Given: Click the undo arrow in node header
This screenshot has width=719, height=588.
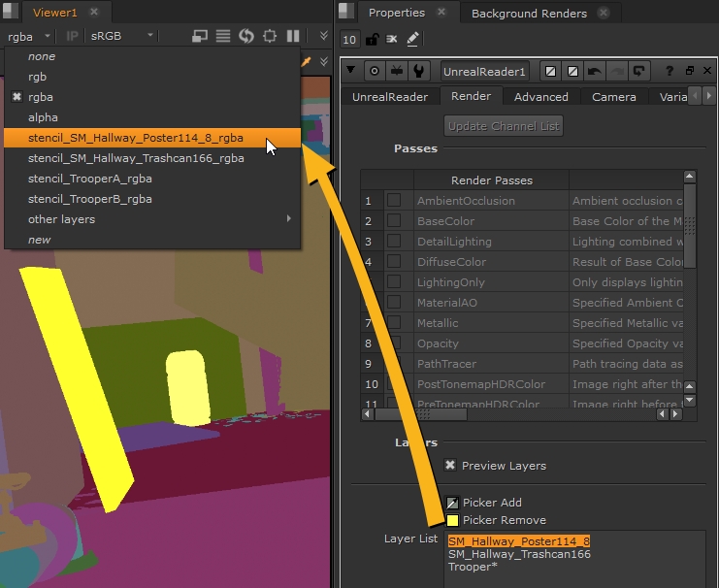Looking at the screenshot, I should pyautogui.click(x=594, y=71).
